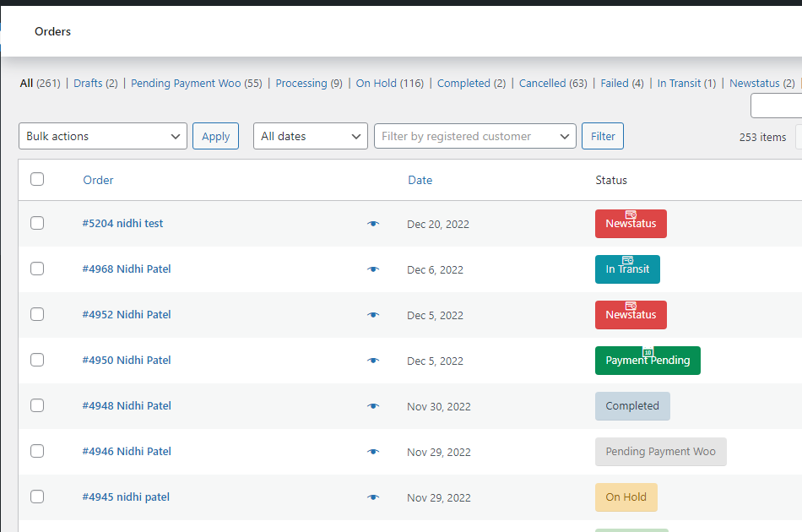Open order #4952 Nidhi Patel
Screen dimensions: 802x532
(x=127, y=314)
